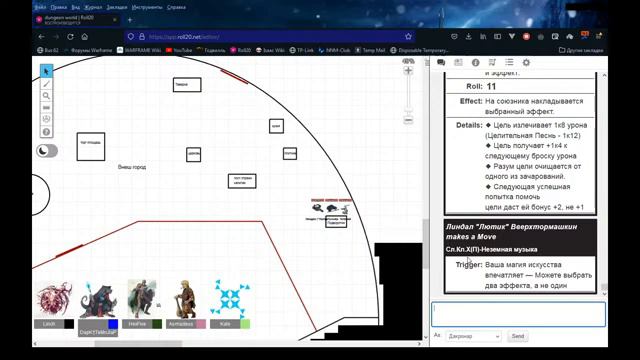Viewport: 640px width, 360px height.
Task: Click the black color swatch beside Lindt
Action: point(69,324)
